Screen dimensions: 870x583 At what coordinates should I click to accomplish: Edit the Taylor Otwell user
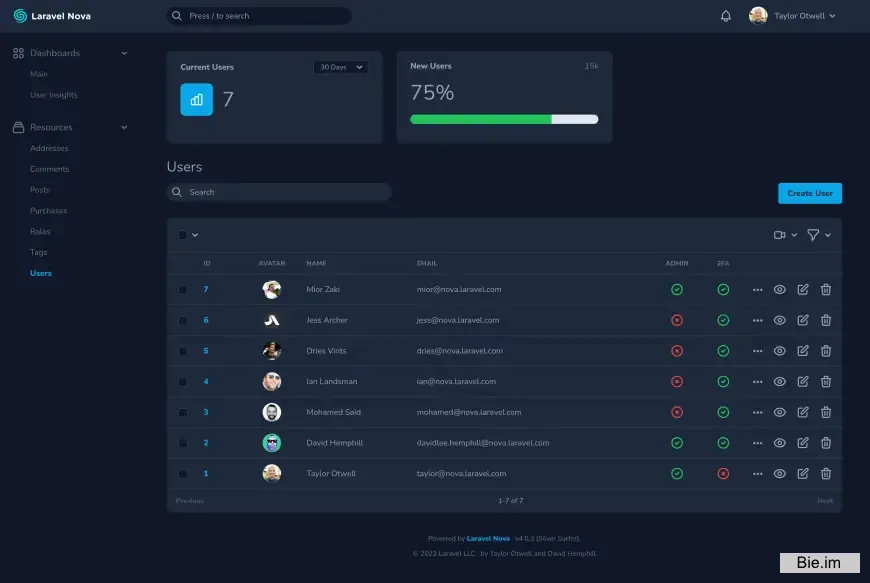click(x=803, y=473)
